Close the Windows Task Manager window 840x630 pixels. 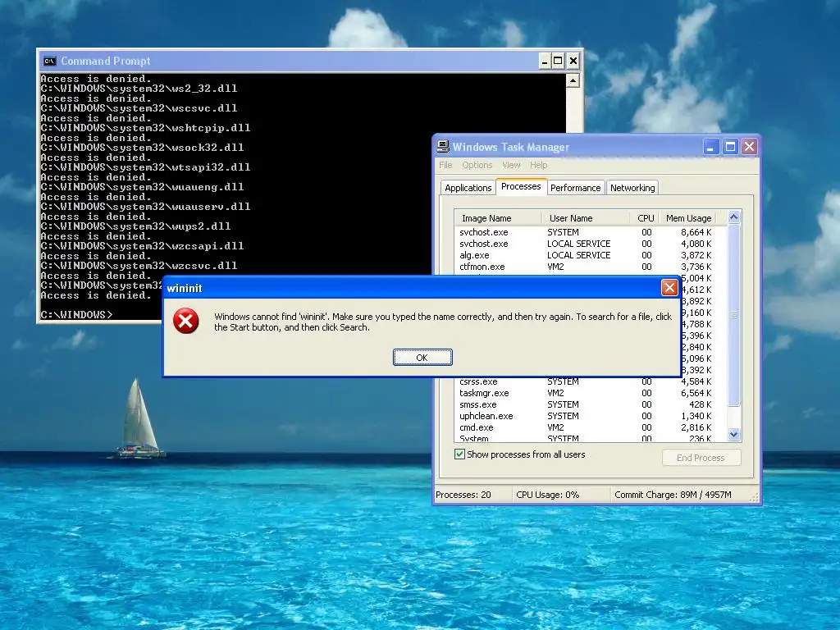tap(749, 146)
